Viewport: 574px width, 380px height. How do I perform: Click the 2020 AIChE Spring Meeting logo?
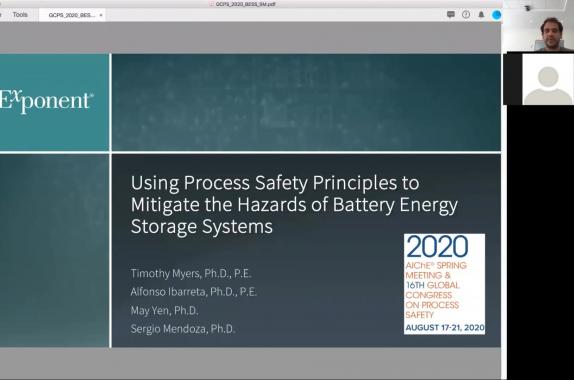coord(444,284)
